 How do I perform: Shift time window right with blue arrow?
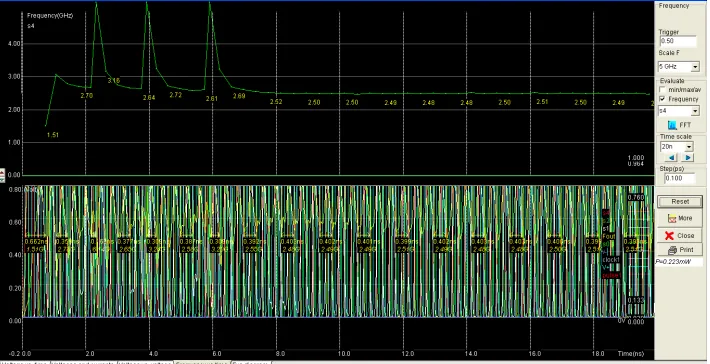pyautogui.click(x=688, y=158)
